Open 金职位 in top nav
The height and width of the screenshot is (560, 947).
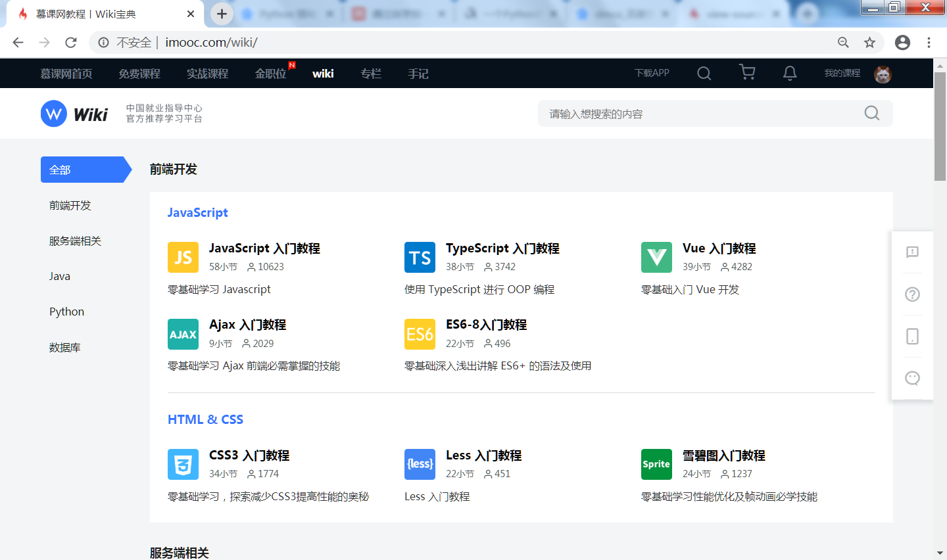point(271,74)
